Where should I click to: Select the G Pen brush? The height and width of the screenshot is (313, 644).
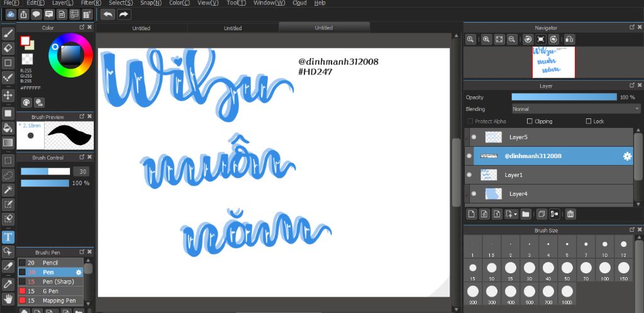(50, 291)
